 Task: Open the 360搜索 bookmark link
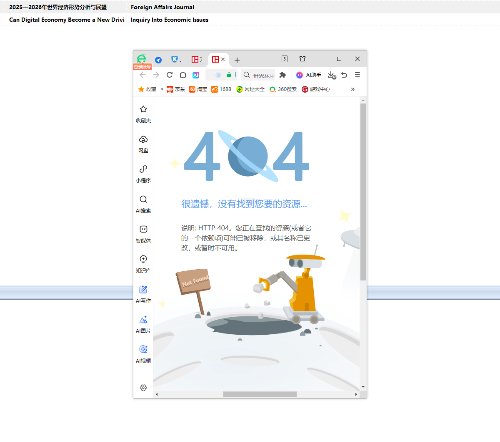point(283,89)
